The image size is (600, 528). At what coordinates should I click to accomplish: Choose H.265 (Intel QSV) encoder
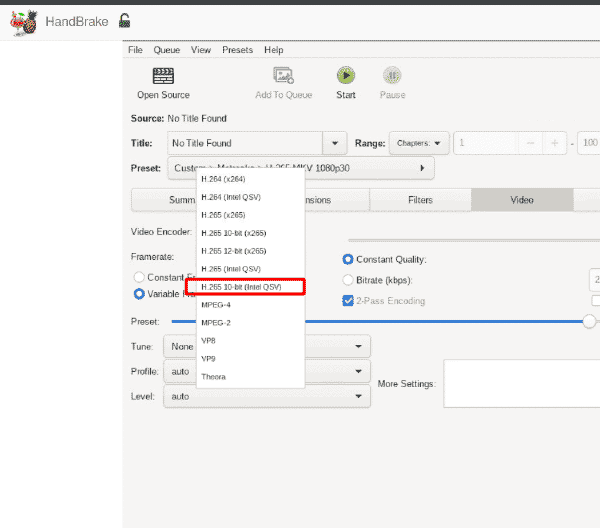(x=251, y=269)
